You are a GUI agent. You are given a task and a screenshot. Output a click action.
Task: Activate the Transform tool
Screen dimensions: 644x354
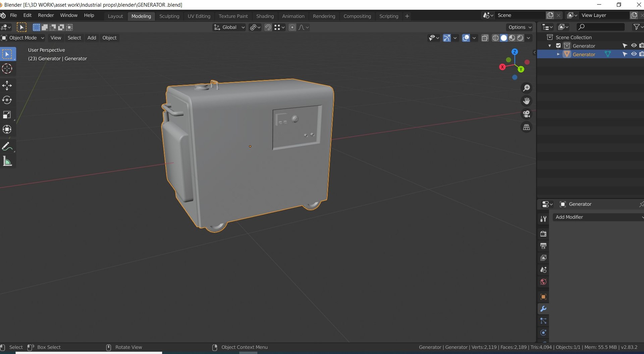click(x=7, y=130)
